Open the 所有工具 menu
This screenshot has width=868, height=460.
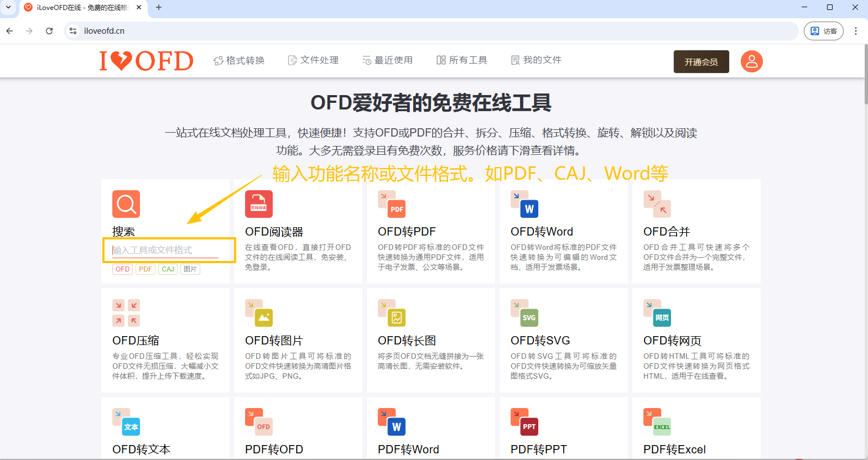tap(462, 60)
